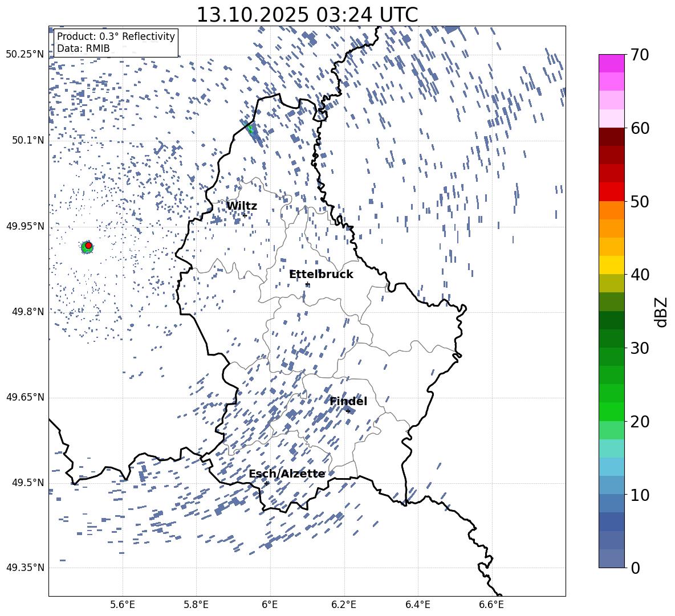Click the green echo cluster near northern border
The width and height of the screenshot is (675, 616).
click(x=251, y=129)
